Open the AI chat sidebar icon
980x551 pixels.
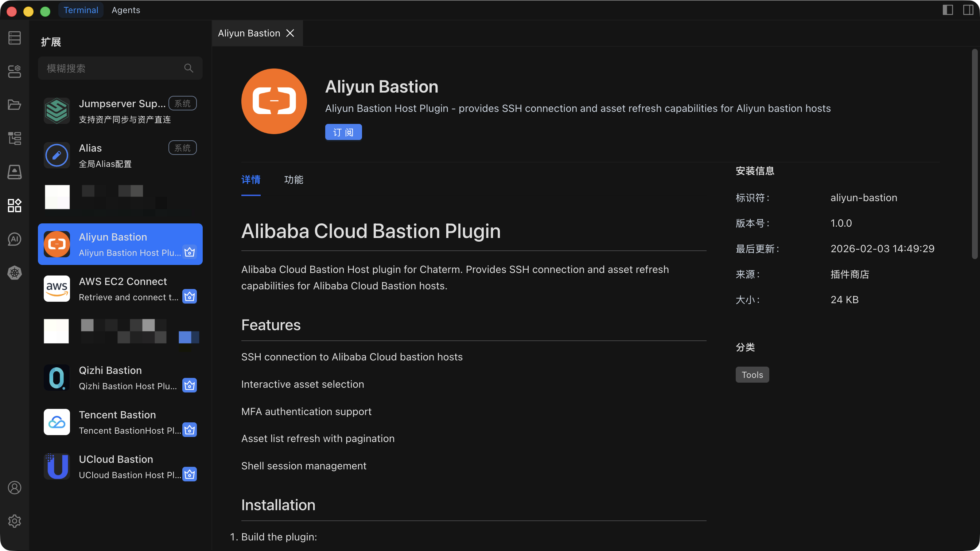(15, 239)
